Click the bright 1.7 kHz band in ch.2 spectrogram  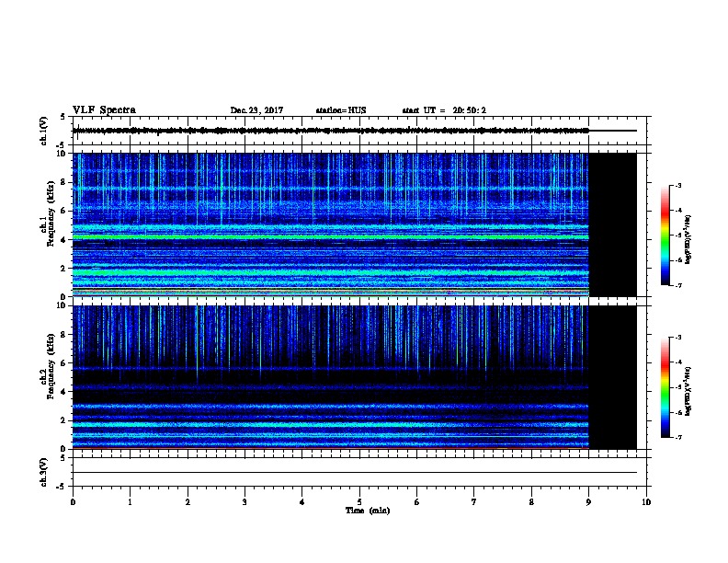click(x=331, y=425)
